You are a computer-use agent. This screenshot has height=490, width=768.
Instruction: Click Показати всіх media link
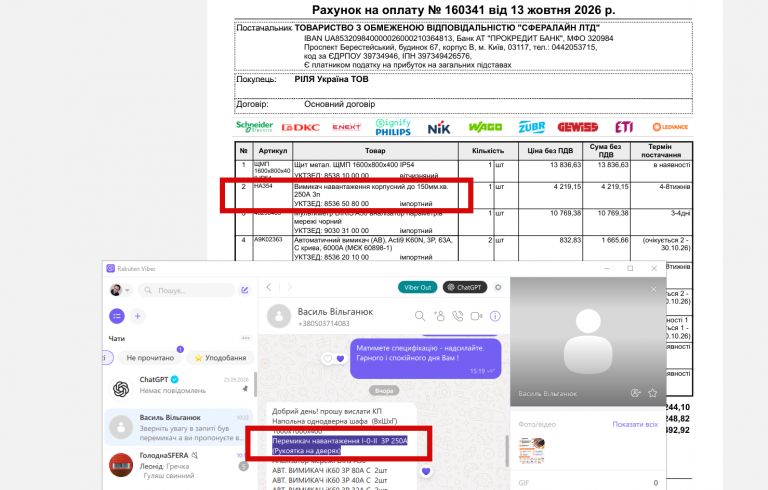coord(635,424)
